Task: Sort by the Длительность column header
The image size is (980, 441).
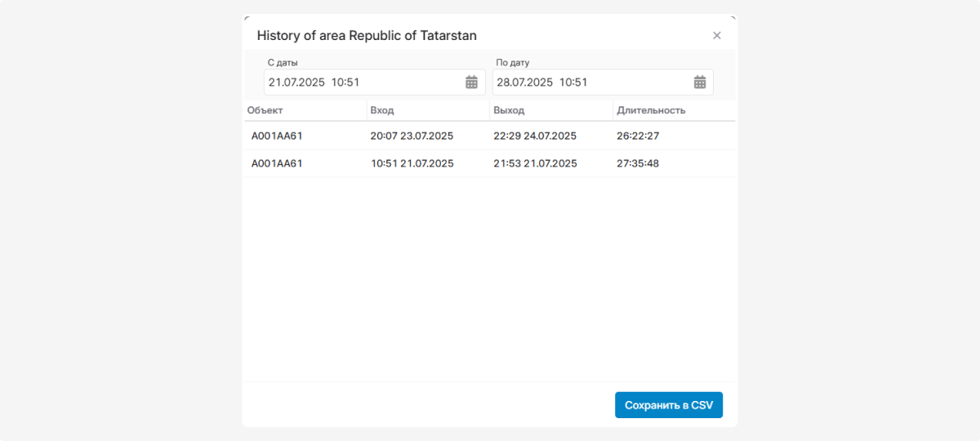Action: [651, 110]
